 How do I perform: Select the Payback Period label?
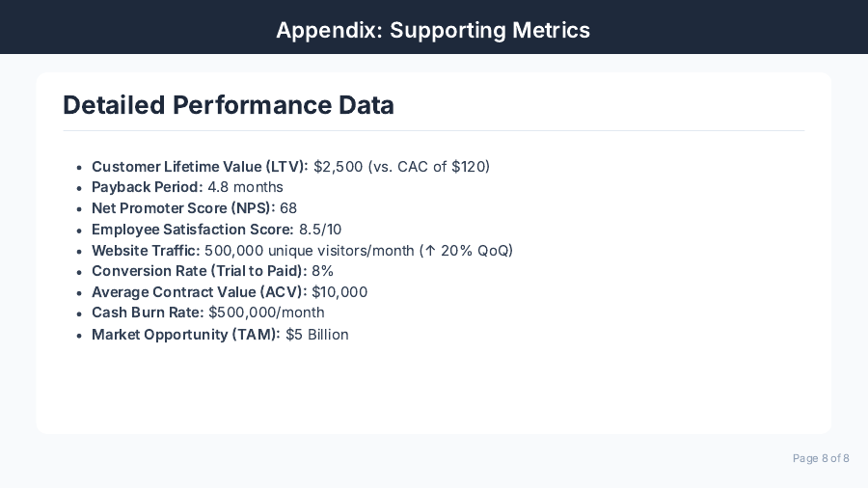(x=148, y=187)
